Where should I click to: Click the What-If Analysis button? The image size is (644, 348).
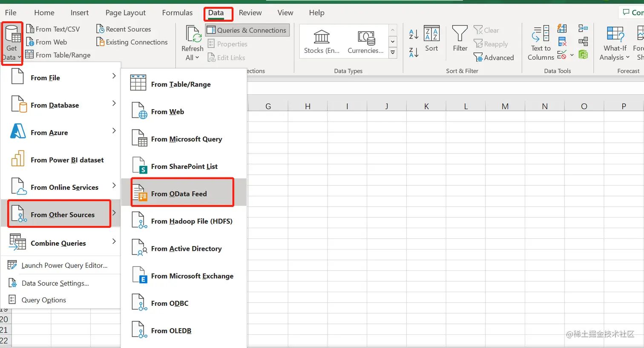coord(615,43)
